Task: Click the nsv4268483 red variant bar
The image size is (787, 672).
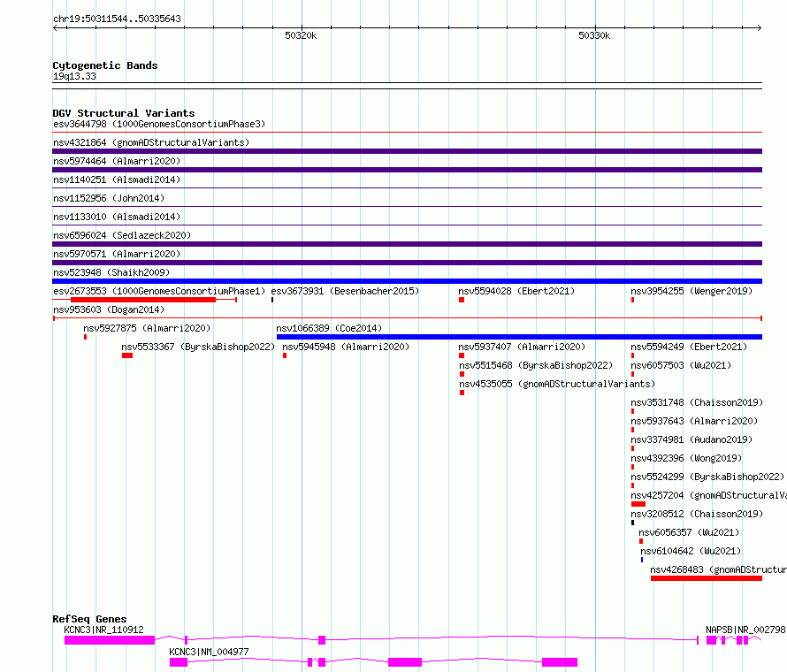Action: 706,578
